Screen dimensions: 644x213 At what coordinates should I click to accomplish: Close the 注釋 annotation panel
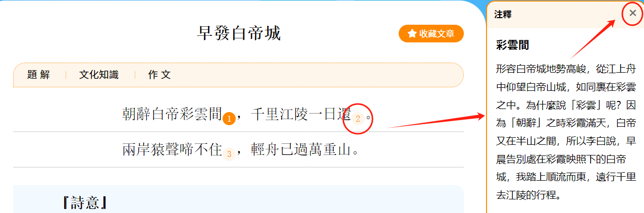click(633, 14)
